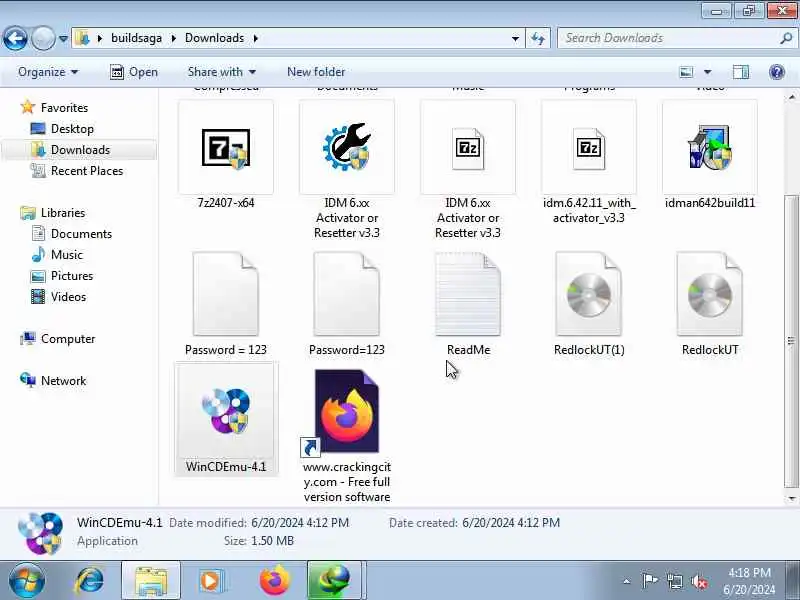Viewport: 800px width, 600px height.
Task: Open the Organize dropdown menu
Action: (47, 72)
